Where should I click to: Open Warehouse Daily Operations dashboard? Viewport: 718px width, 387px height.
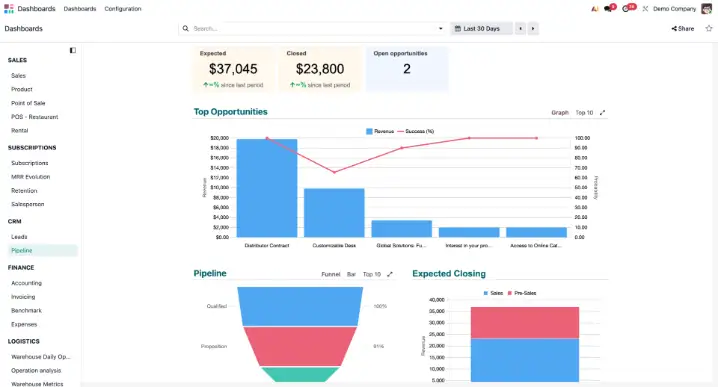pyautogui.click(x=41, y=357)
